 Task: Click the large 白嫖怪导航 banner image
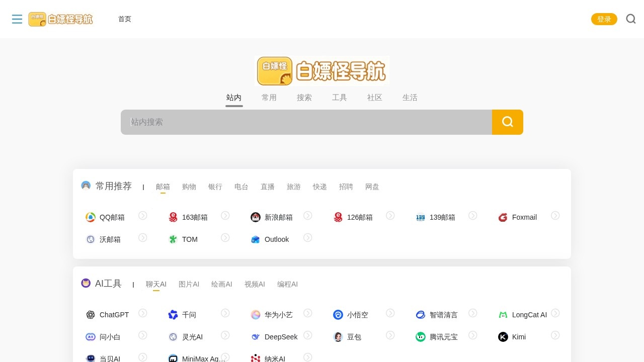click(322, 71)
